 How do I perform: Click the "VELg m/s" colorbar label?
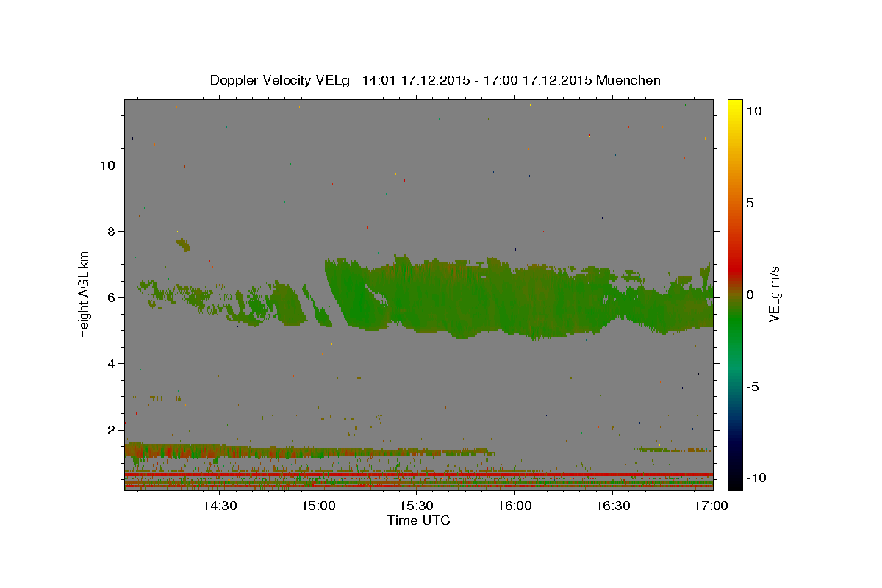[x=774, y=295]
